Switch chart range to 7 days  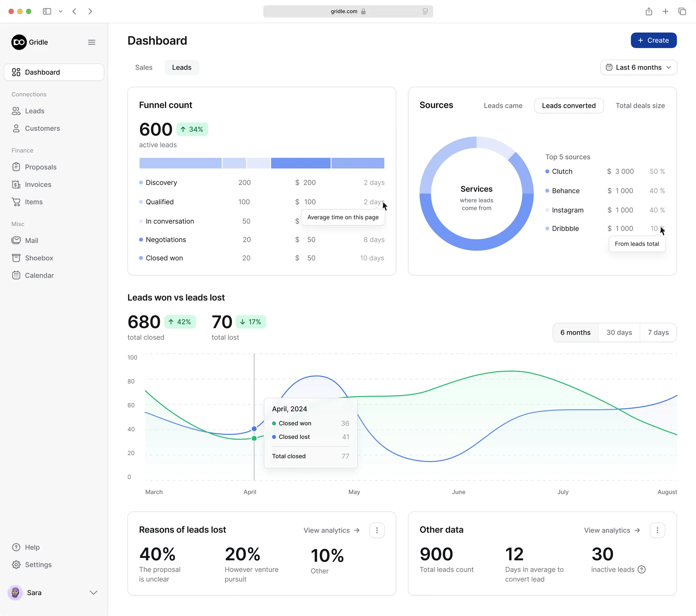tap(658, 333)
